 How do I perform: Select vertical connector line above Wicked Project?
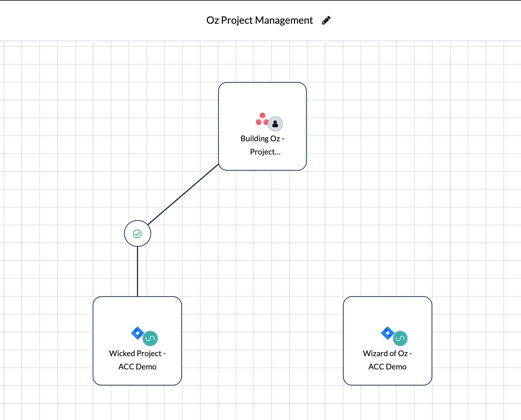pos(137,271)
